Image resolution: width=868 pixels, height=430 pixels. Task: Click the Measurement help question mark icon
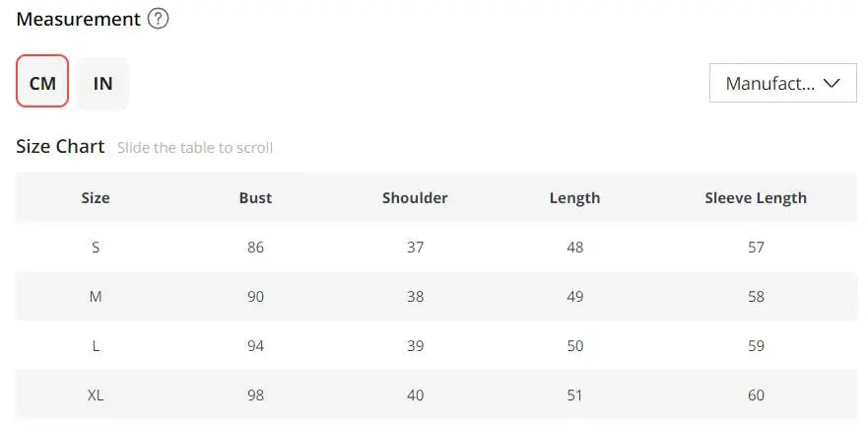pos(158,19)
